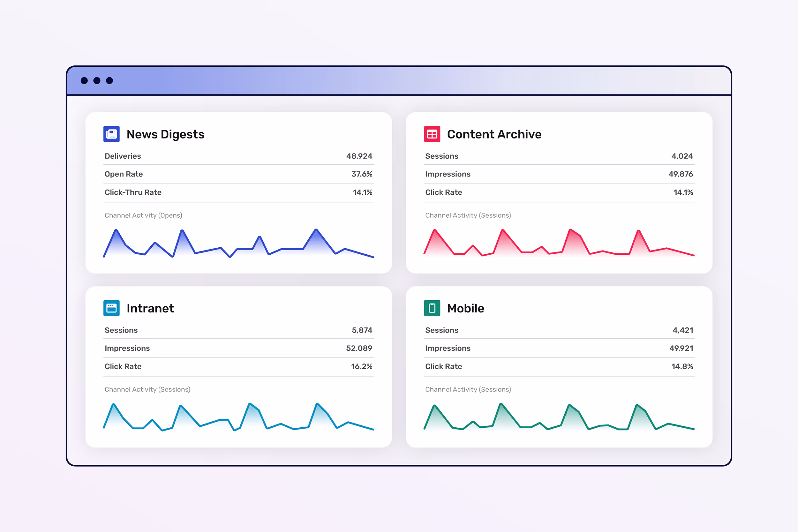Select Impressions value 52,089 in Intranet
Viewport: 798px width, 532px height.
point(359,348)
